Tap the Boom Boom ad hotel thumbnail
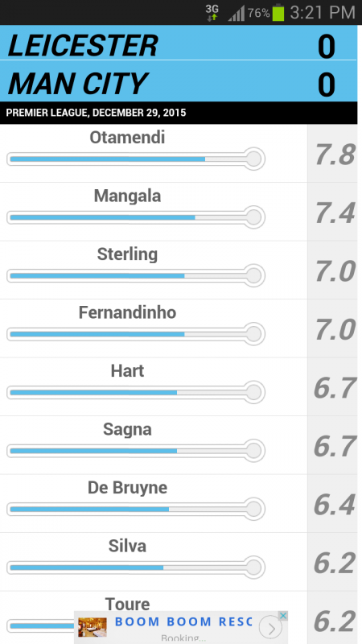Image resolution: width=362 pixels, height=644 pixels. coord(93,627)
